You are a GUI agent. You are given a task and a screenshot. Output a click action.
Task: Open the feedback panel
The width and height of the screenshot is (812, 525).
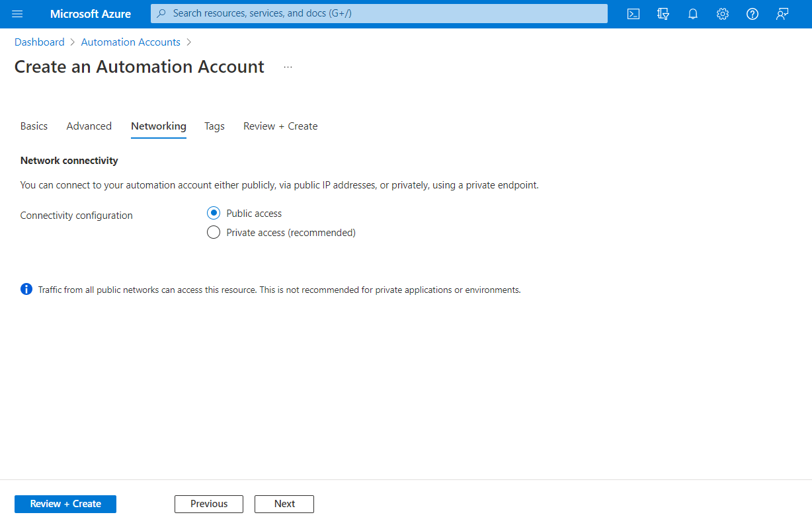click(x=782, y=14)
